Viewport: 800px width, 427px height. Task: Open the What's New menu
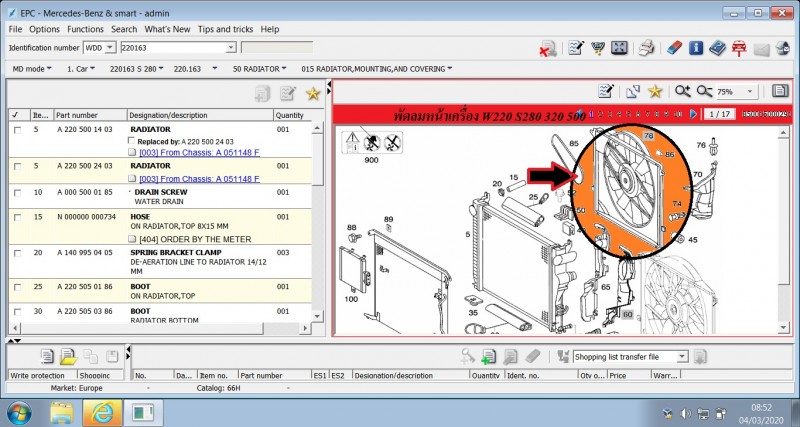167,29
